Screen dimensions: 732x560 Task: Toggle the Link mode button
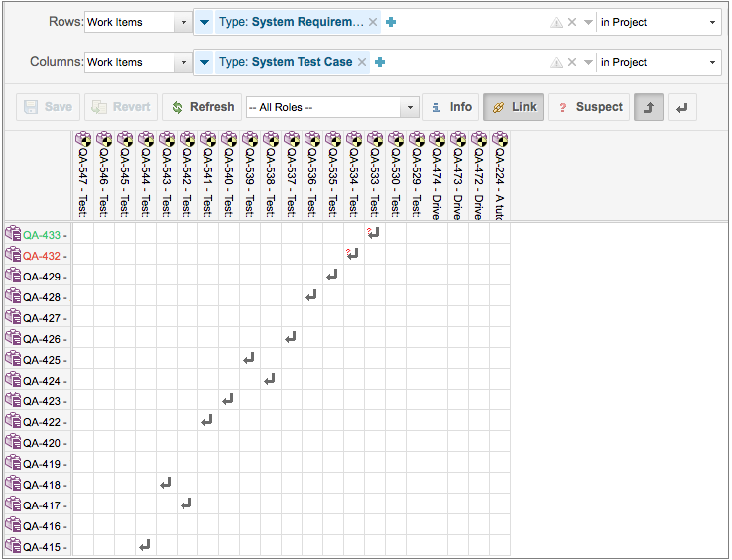513,107
